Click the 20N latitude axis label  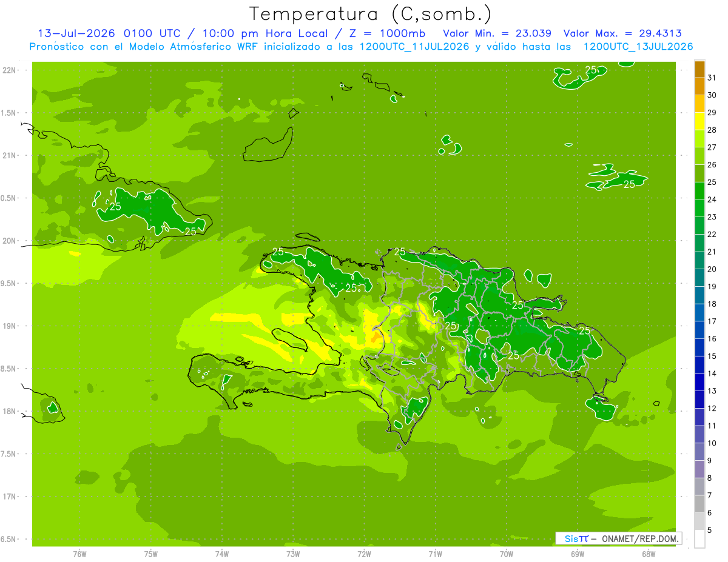10,241
